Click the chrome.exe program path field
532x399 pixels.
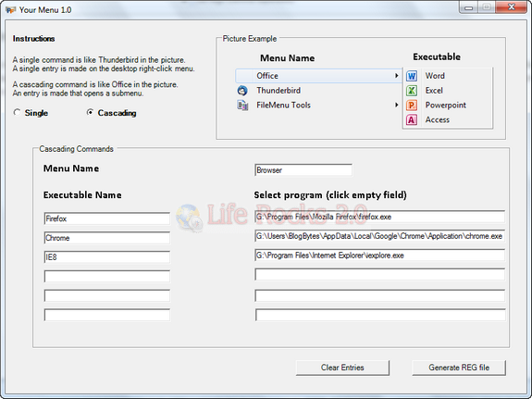pos(379,236)
